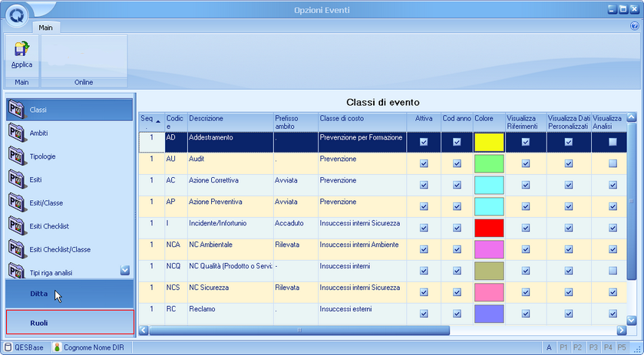Click the P1 status bar indicator
644x355 pixels.
click(x=563, y=347)
